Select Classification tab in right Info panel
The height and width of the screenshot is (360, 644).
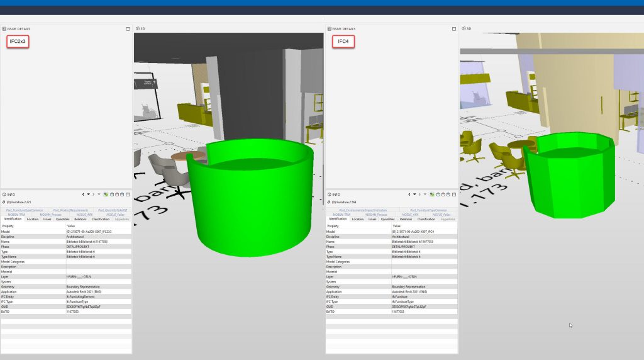426,219
